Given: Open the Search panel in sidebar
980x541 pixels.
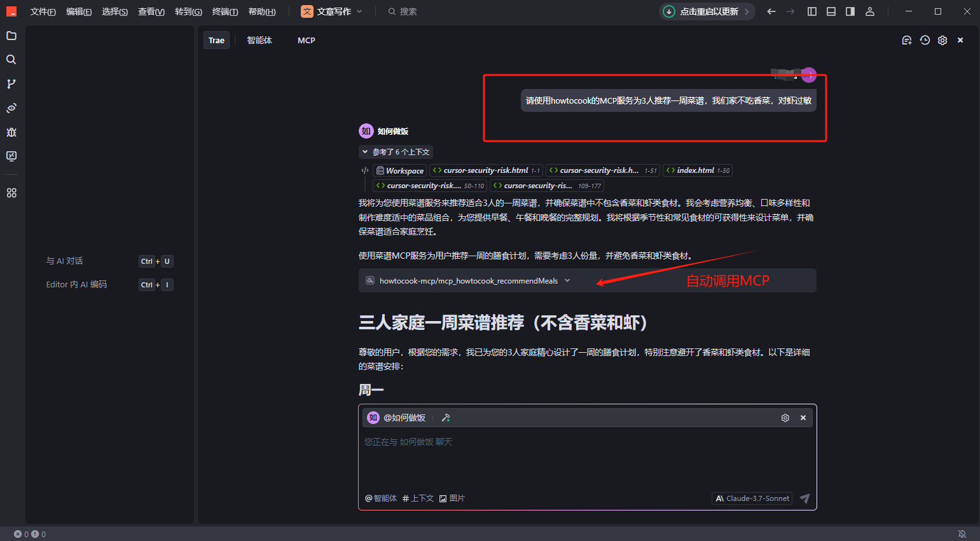Looking at the screenshot, I should coord(11,60).
